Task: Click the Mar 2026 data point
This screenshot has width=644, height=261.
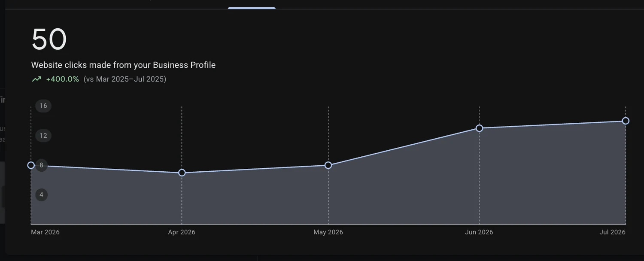Action: click(31, 165)
